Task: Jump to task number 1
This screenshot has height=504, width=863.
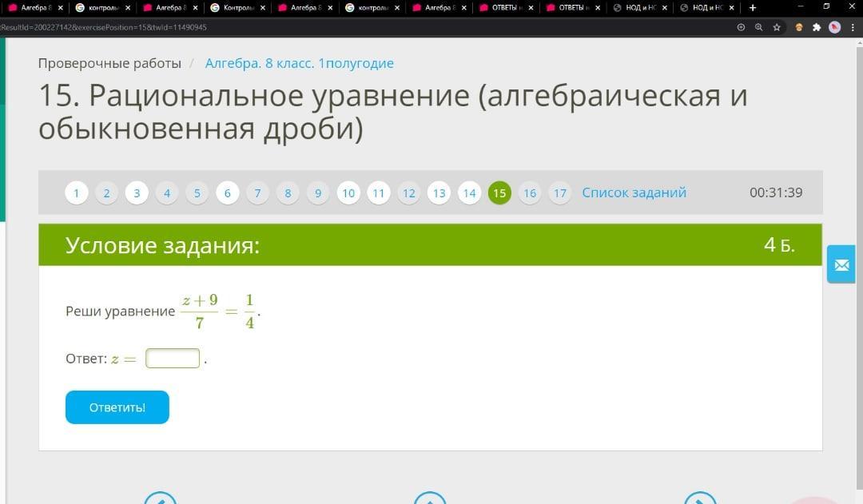Action: [x=77, y=193]
